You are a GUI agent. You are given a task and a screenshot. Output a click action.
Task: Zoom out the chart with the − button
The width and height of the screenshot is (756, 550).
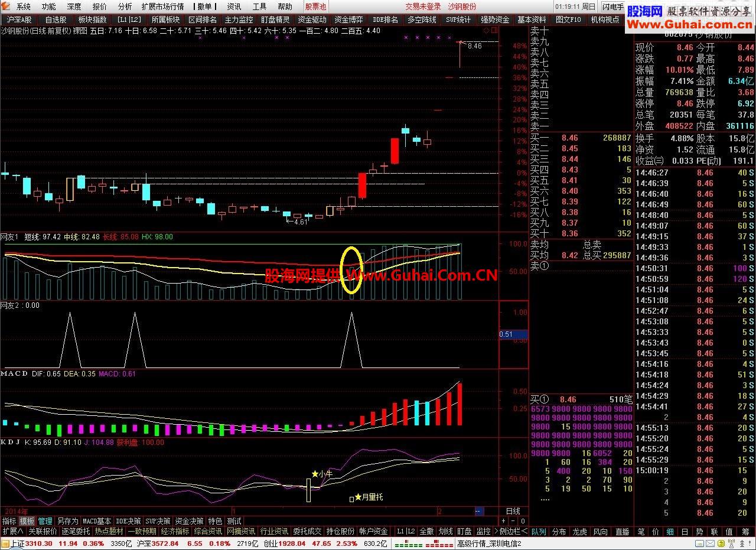513,521
